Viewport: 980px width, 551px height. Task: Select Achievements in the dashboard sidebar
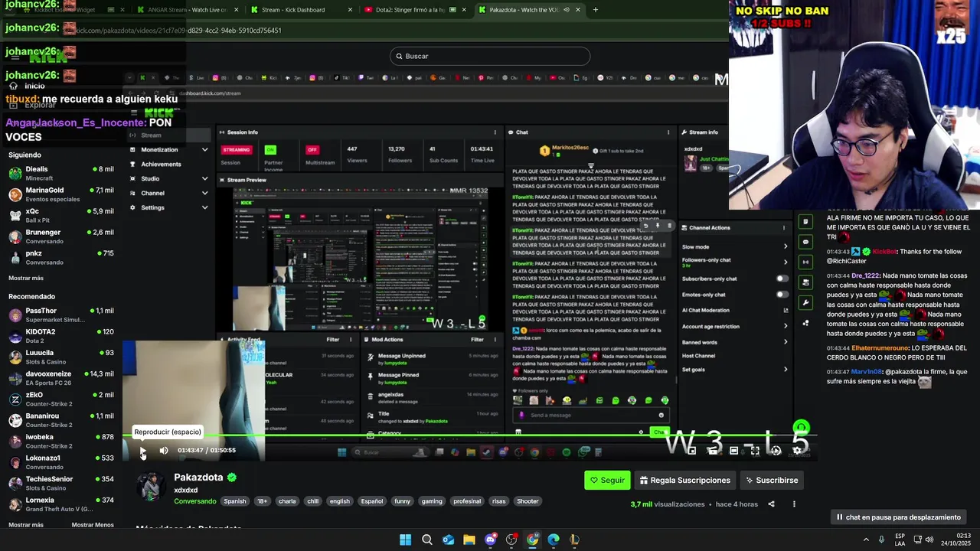coord(161,164)
